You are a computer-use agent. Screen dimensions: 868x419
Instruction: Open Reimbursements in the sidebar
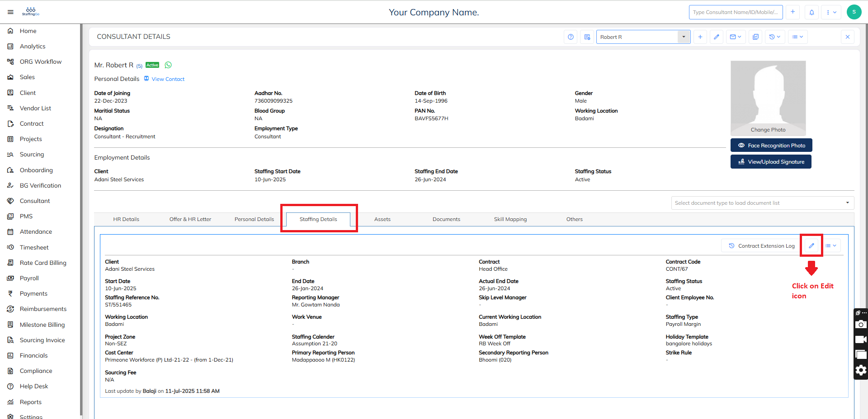43,309
